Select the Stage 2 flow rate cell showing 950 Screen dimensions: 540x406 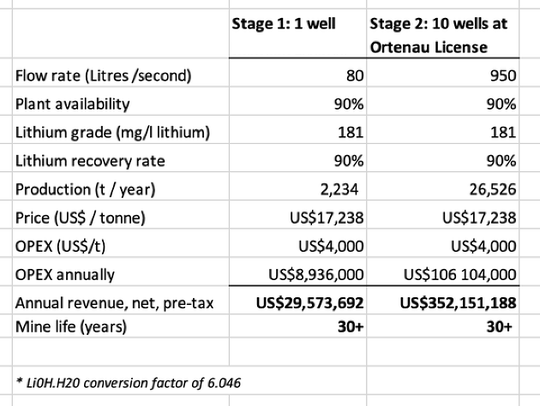tap(443, 76)
